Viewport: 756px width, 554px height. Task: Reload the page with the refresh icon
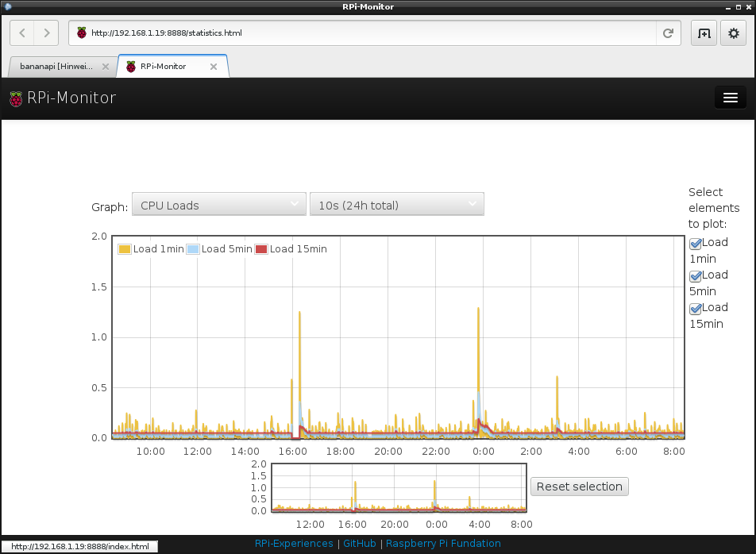coord(668,33)
